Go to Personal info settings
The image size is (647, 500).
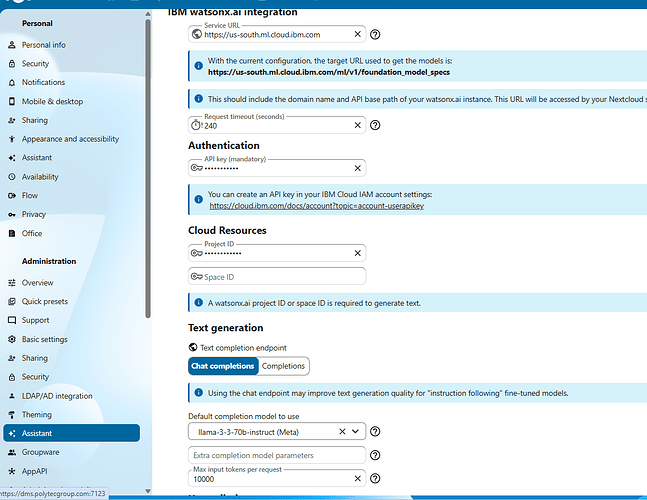tap(44, 45)
